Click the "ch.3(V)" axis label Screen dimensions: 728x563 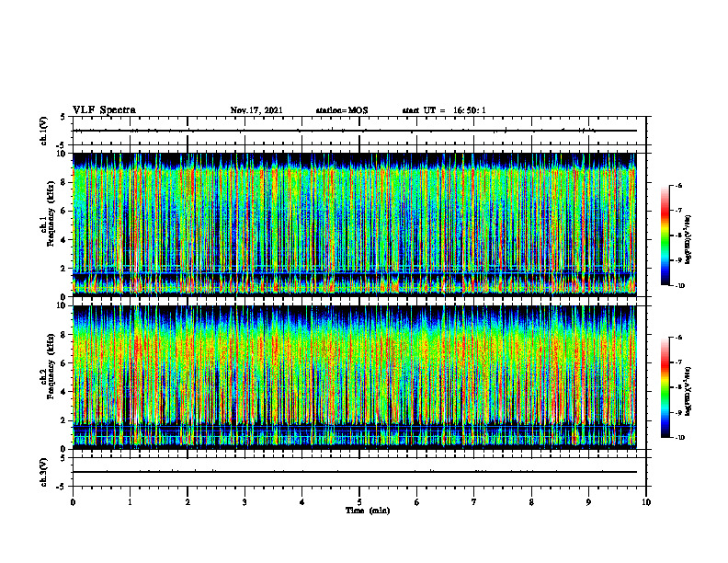pos(43,473)
